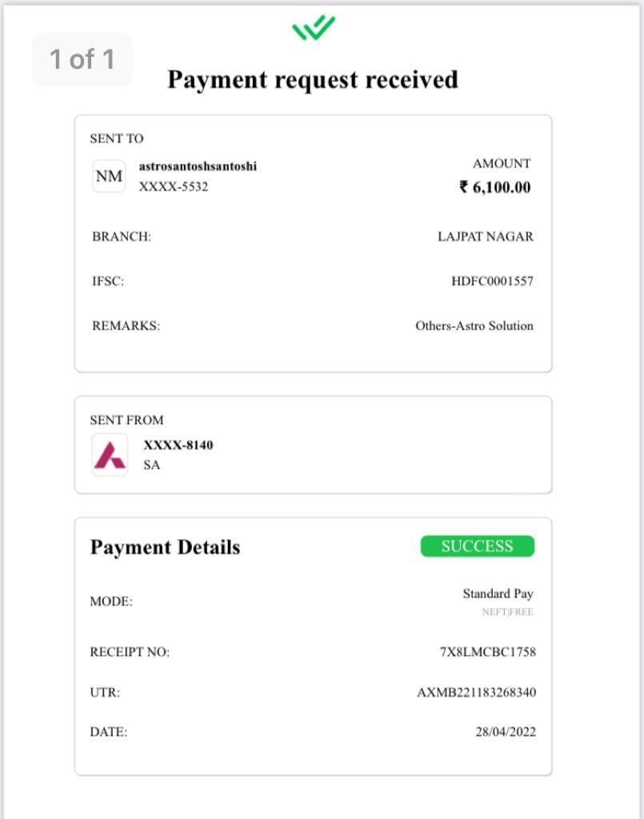Click the branch value LAJPAT NAGAR
The width and height of the screenshot is (644, 819).
[486, 237]
